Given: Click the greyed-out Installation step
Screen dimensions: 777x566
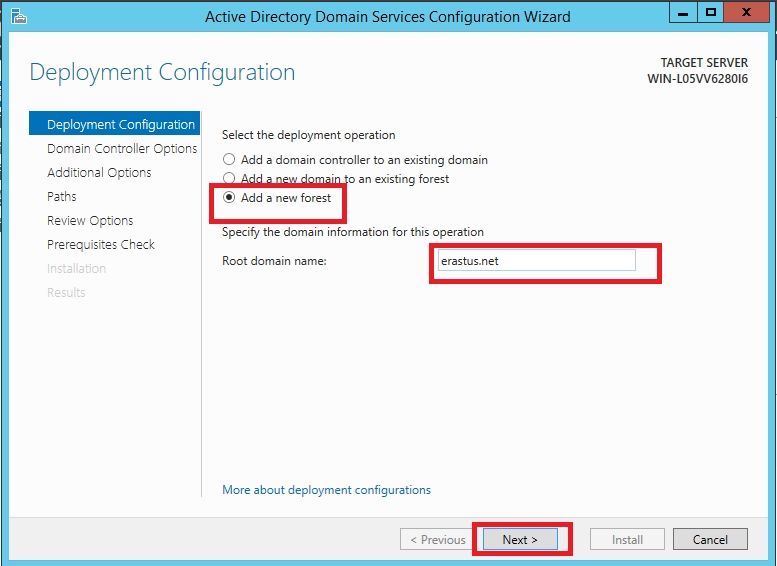Looking at the screenshot, I should tap(76, 269).
